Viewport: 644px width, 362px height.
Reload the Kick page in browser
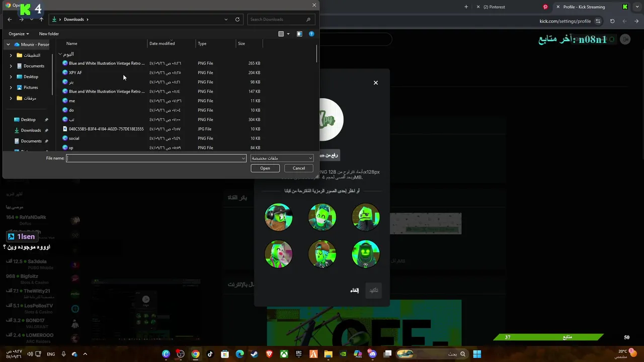612,21
